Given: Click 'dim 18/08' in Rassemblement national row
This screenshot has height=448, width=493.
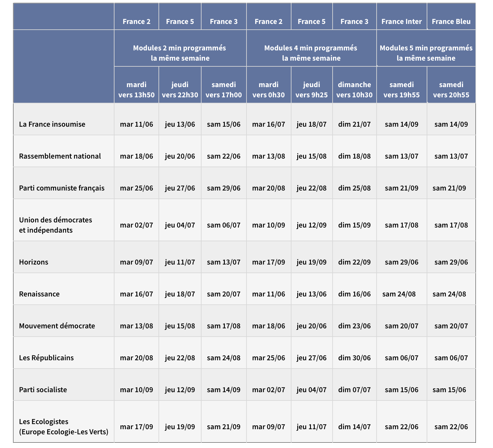Looking at the screenshot, I should tap(354, 156).
